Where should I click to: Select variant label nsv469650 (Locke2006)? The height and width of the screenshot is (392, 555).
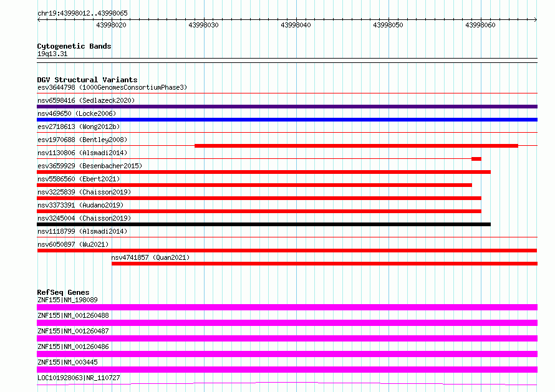point(77,113)
